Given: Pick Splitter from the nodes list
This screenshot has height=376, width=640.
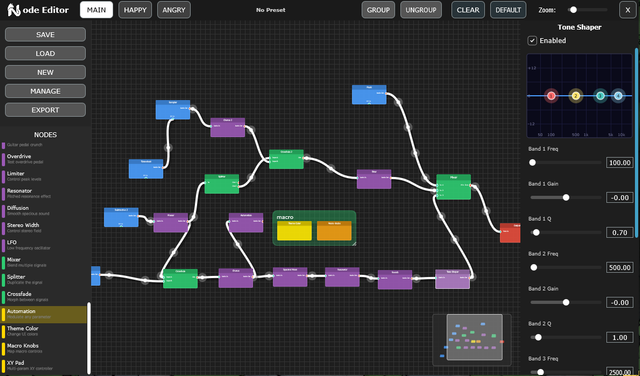Looking at the screenshot, I should tap(44, 279).
